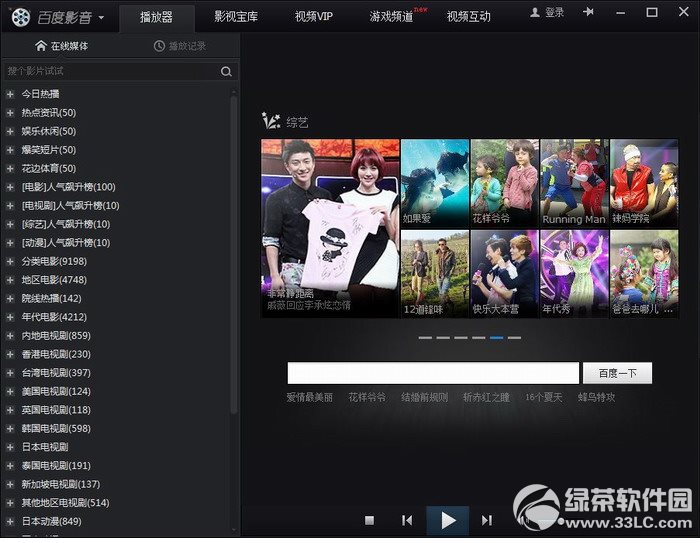Expand [综艺]人气飙升榜(10) list
This screenshot has width=700, height=543.
[x=10, y=224]
